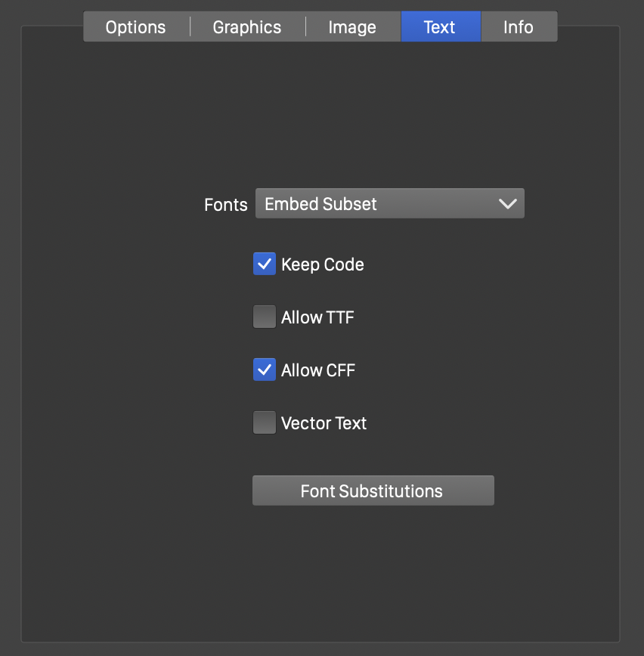Image resolution: width=644 pixels, height=656 pixels.
Task: Go to the Info tab
Action: coord(519,27)
